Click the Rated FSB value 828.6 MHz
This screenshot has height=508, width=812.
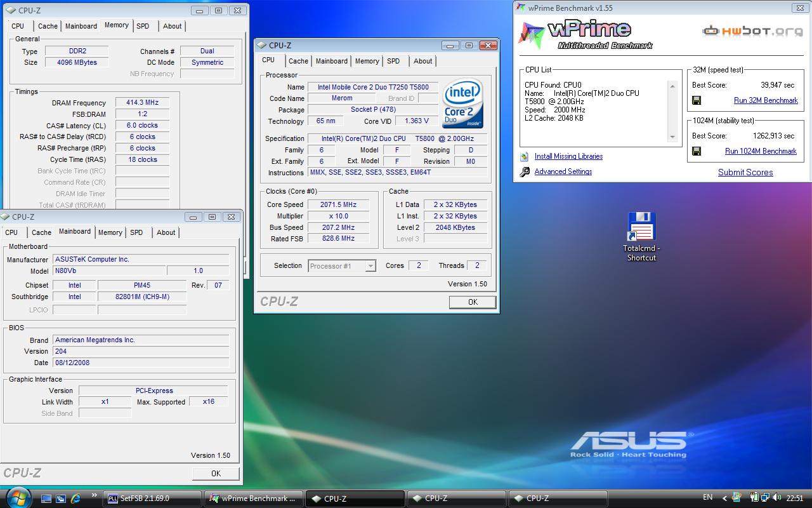coord(338,238)
